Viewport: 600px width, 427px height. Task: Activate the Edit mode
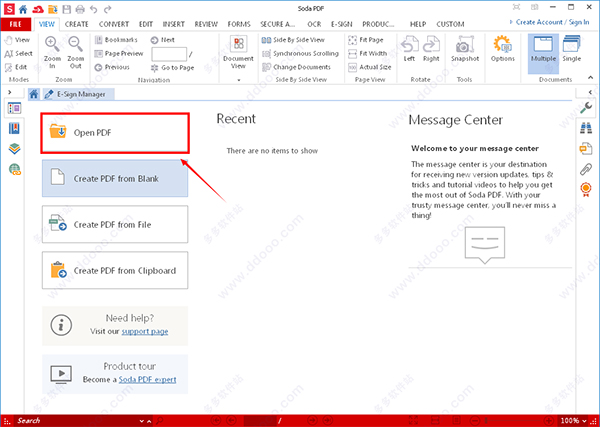pos(16,67)
